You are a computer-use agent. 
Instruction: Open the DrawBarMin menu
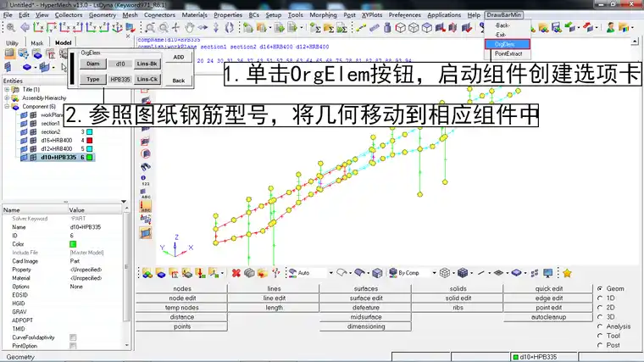pyautogui.click(x=503, y=14)
